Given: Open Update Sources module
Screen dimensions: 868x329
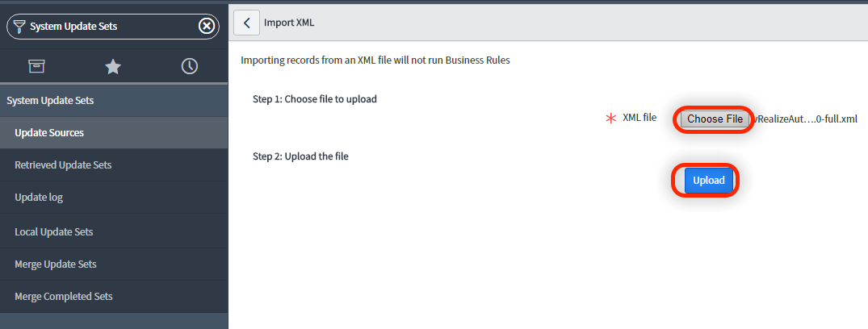Looking at the screenshot, I should [x=49, y=133].
